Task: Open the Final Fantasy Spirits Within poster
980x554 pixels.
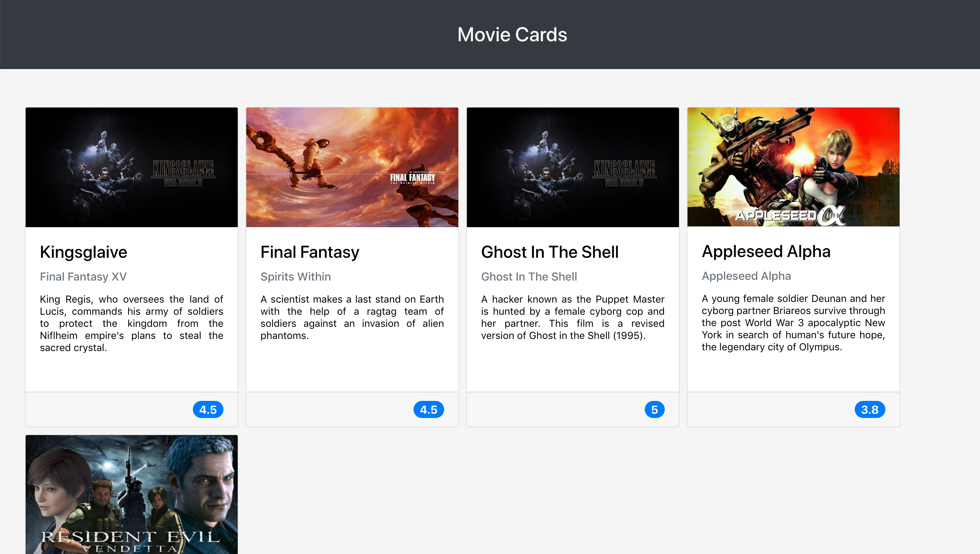Action: 352,167
